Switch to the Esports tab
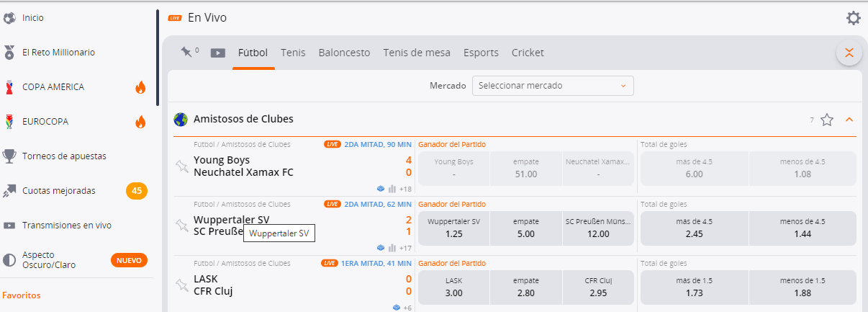The width and height of the screenshot is (868, 312). [x=481, y=53]
